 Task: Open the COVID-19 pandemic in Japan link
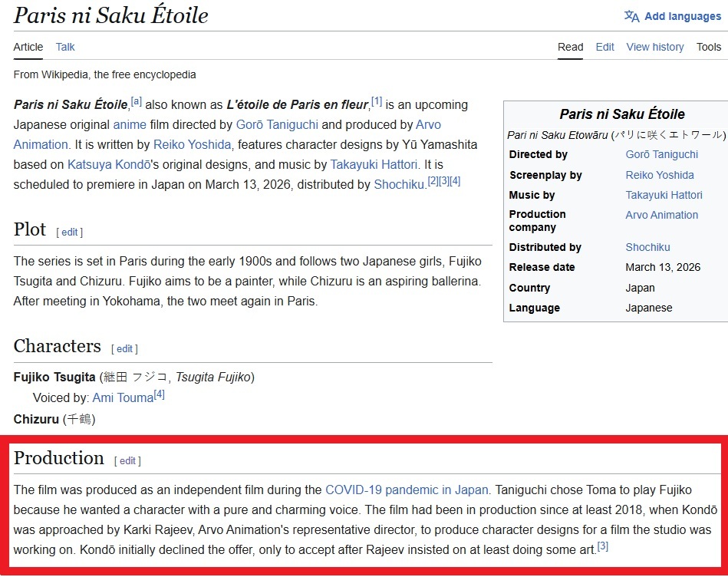pos(407,490)
